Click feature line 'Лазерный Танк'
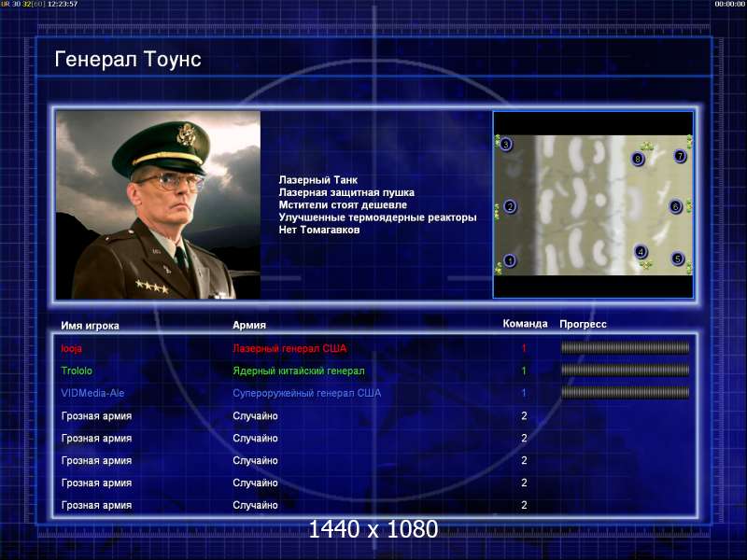This screenshot has height=560, width=747. click(x=317, y=180)
